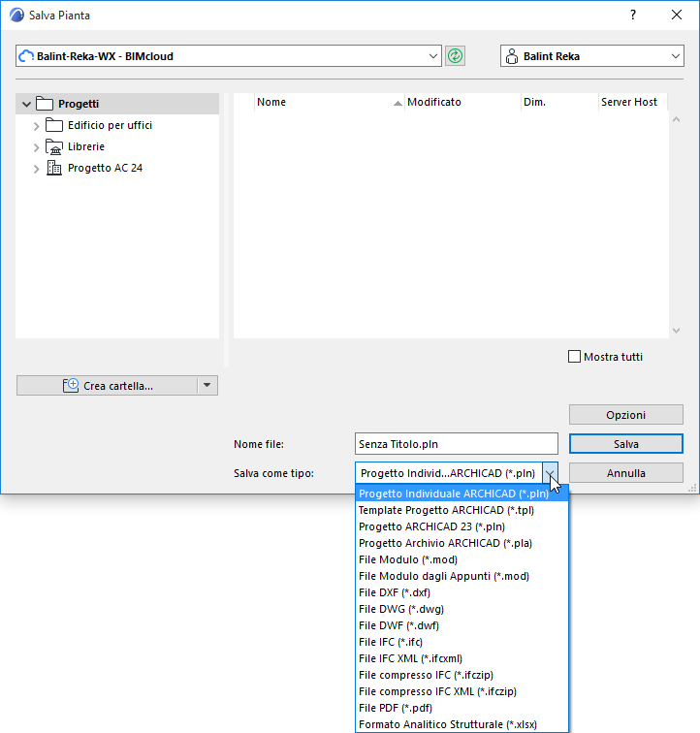The height and width of the screenshot is (733, 700).
Task: Pick File DWF (*.dwf) format
Action: pyautogui.click(x=462, y=625)
